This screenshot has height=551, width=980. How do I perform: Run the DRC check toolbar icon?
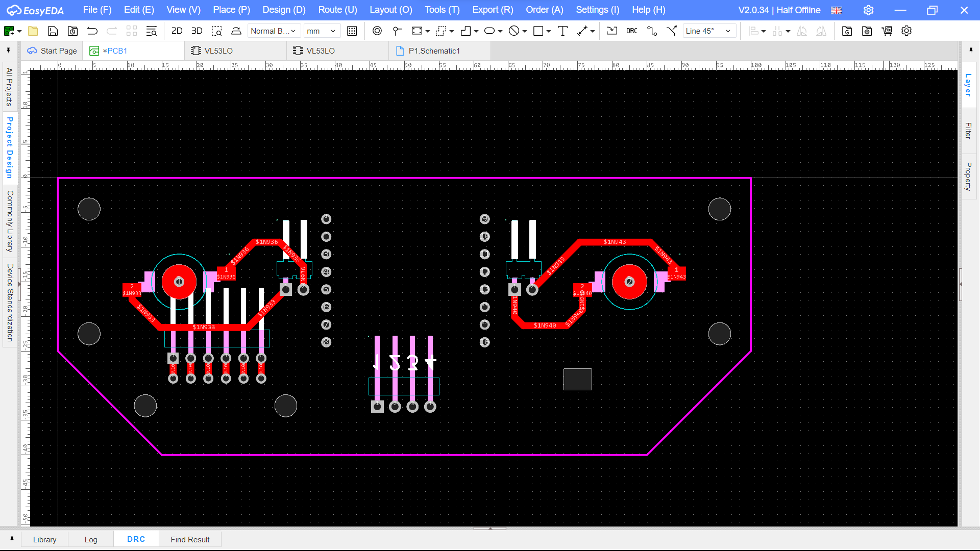pyautogui.click(x=631, y=31)
